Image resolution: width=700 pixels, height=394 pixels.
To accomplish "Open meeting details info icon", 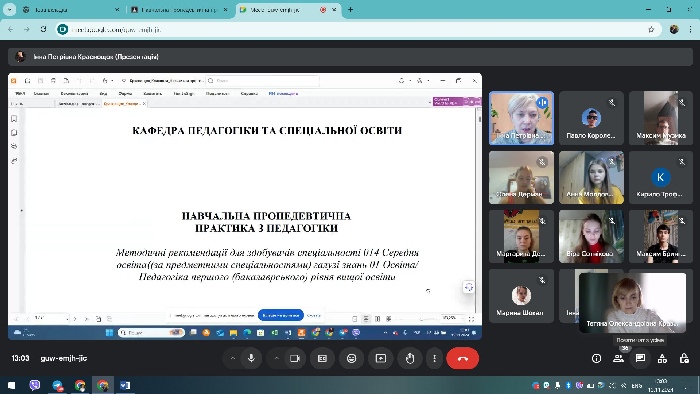I will coord(596,358).
